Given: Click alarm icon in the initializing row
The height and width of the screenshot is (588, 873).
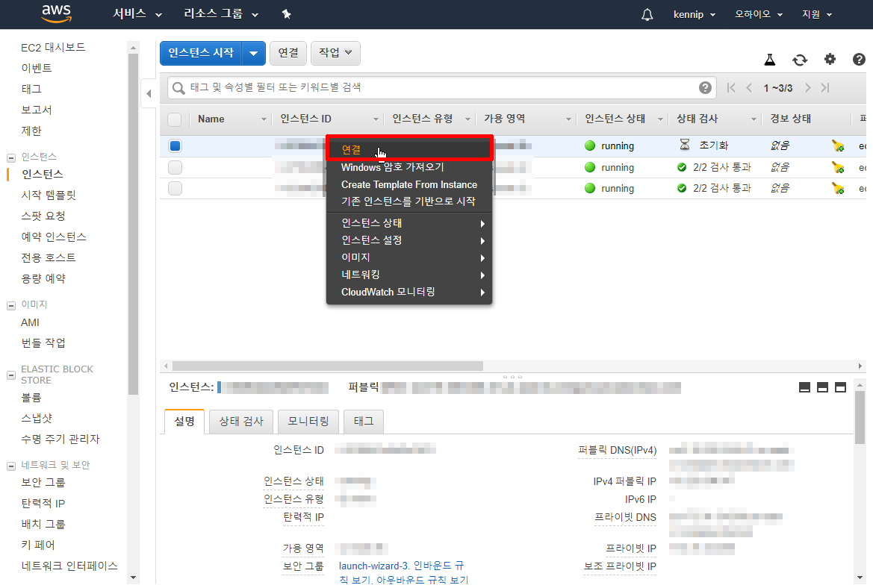Looking at the screenshot, I should tap(838, 146).
